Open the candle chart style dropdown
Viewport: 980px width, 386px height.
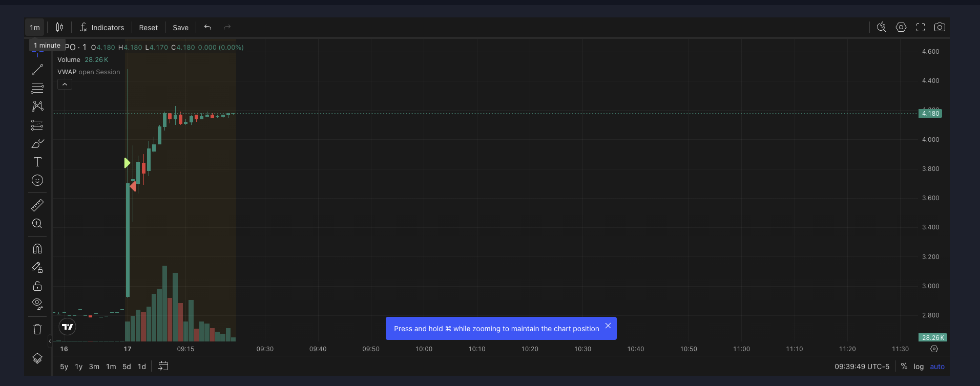60,28
